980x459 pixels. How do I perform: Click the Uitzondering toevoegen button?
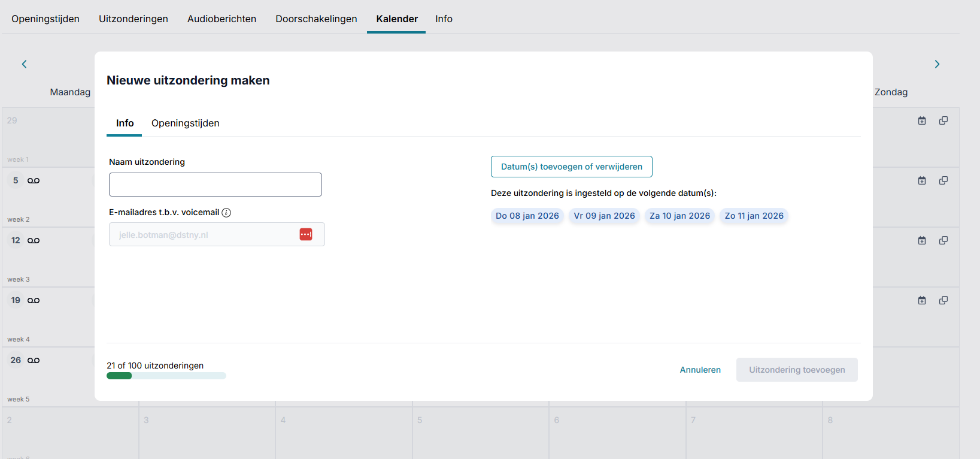(x=797, y=370)
